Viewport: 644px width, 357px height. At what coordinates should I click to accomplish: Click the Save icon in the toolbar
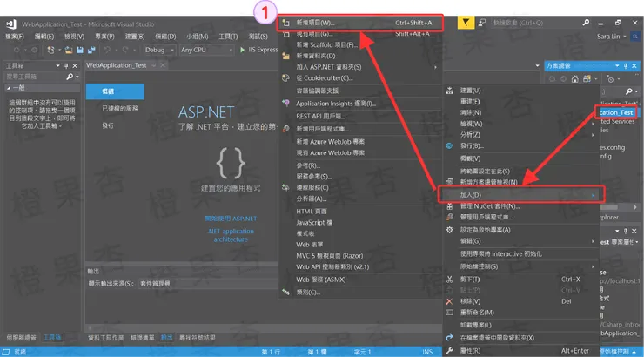[80, 50]
